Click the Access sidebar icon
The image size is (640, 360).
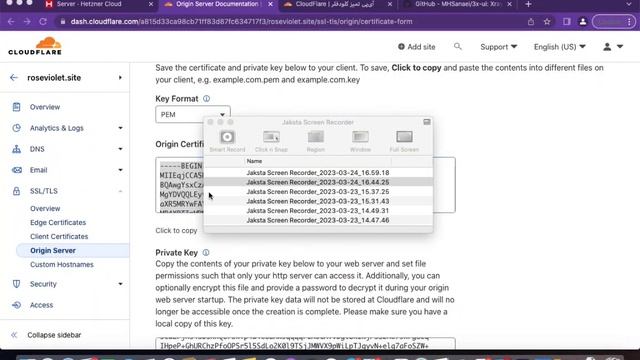point(16,305)
